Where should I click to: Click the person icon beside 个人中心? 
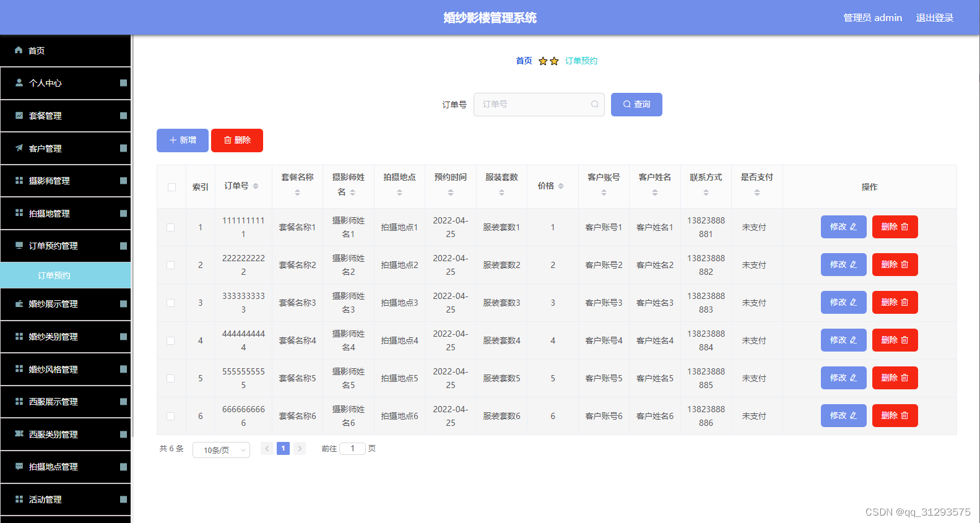[19, 82]
